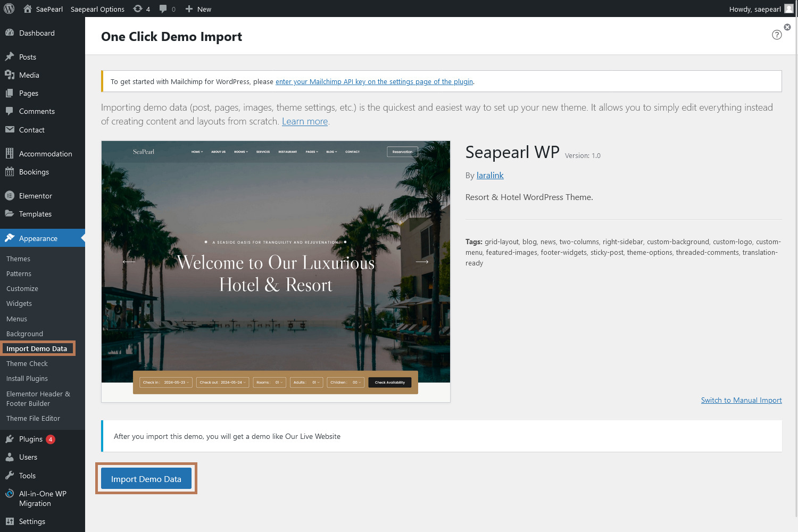Open the Menus submenu item
The height and width of the screenshot is (532, 798).
(x=16, y=319)
